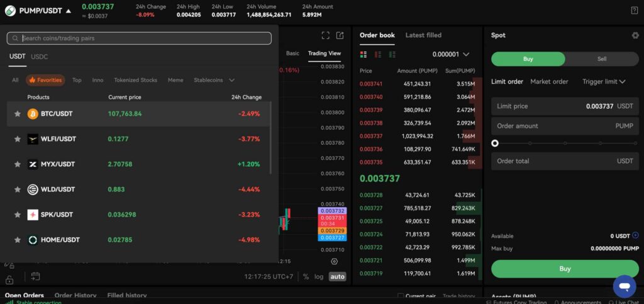
Task: Tick the Current pair checkbox
Action: (x=401, y=296)
